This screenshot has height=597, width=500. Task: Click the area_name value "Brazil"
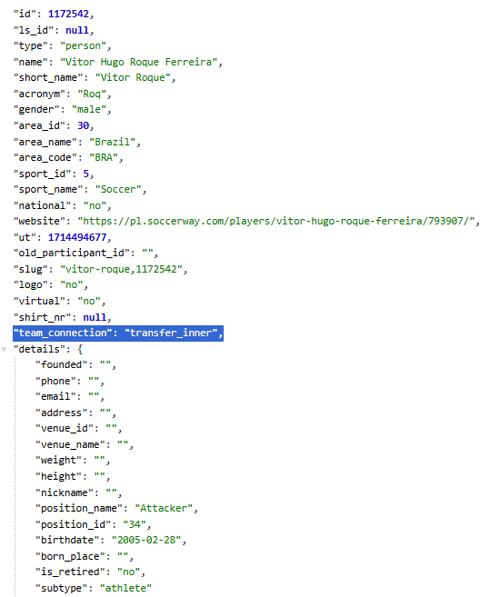click(112, 142)
